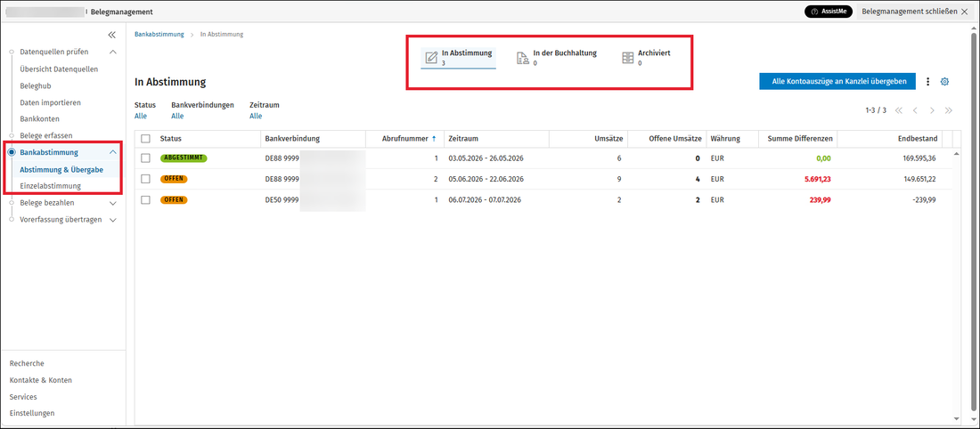Click the ABGESTIMMT status badge
Screen dimensions: 980x429
[184, 158]
